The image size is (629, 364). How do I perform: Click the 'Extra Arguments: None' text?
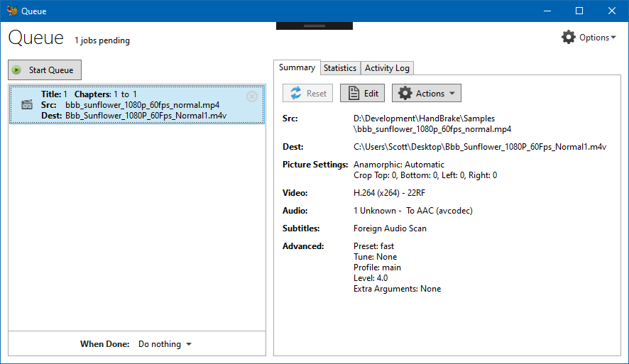[x=397, y=289]
